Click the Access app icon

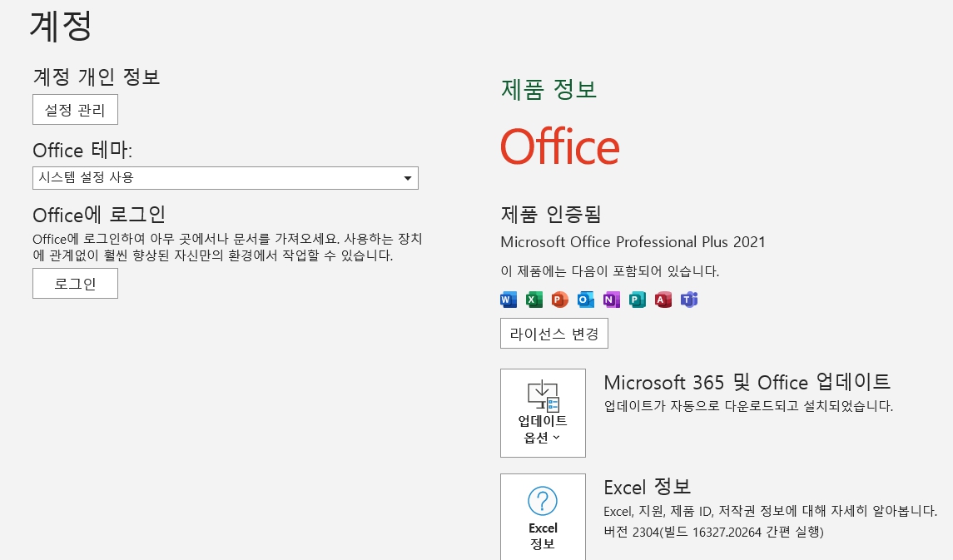[x=663, y=300]
